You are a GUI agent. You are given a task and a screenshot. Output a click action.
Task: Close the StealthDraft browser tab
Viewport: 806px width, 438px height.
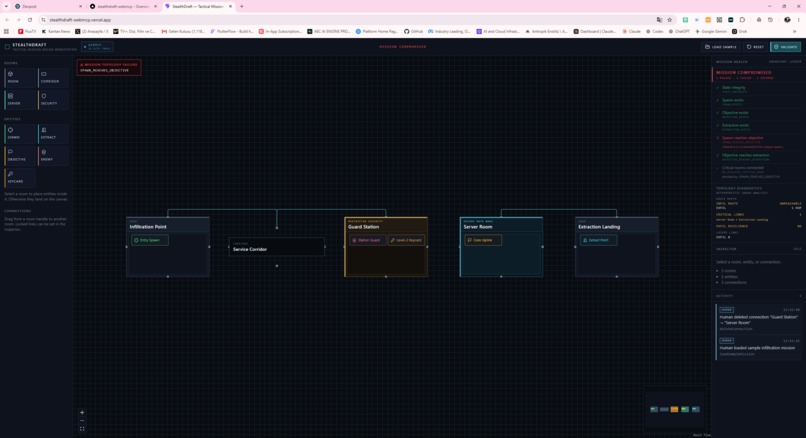point(230,6)
